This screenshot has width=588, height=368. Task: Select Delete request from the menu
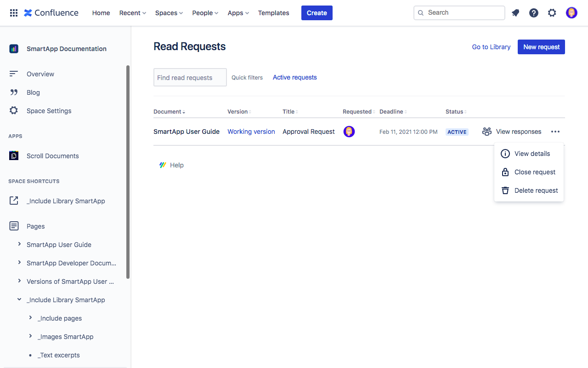pyautogui.click(x=536, y=190)
